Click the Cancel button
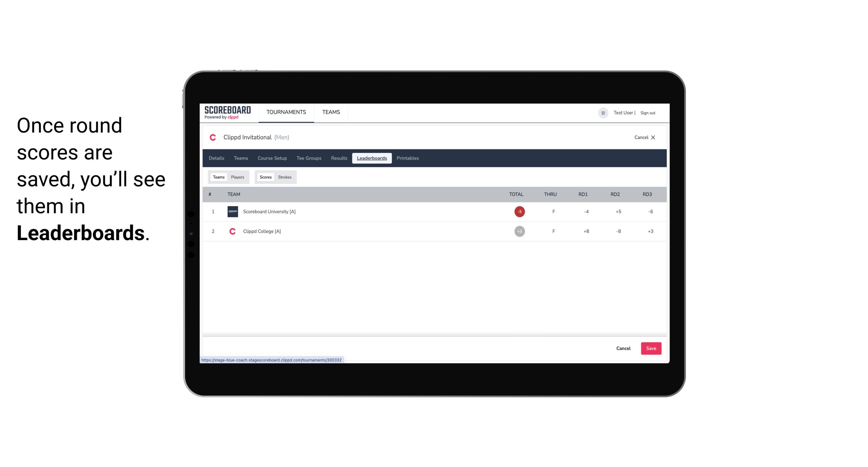 pos(623,349)
